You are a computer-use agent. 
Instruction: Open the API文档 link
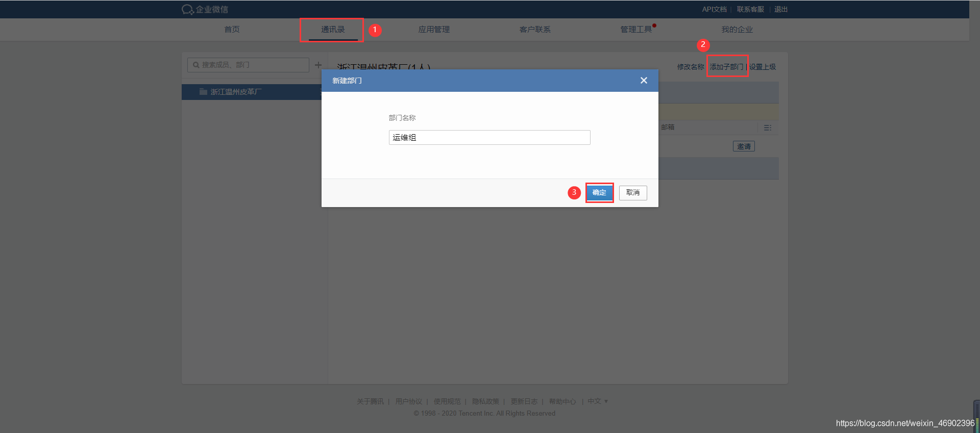pos(714,9)
